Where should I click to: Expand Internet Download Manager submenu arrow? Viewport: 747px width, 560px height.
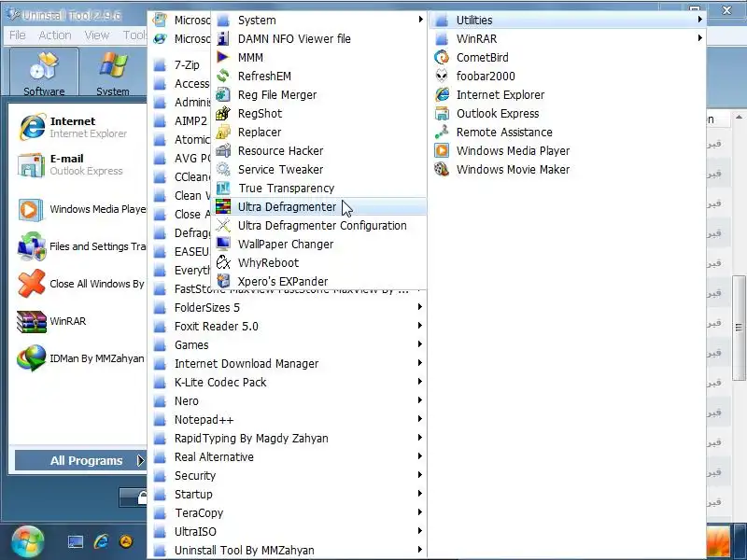click(x=419, y=363)
